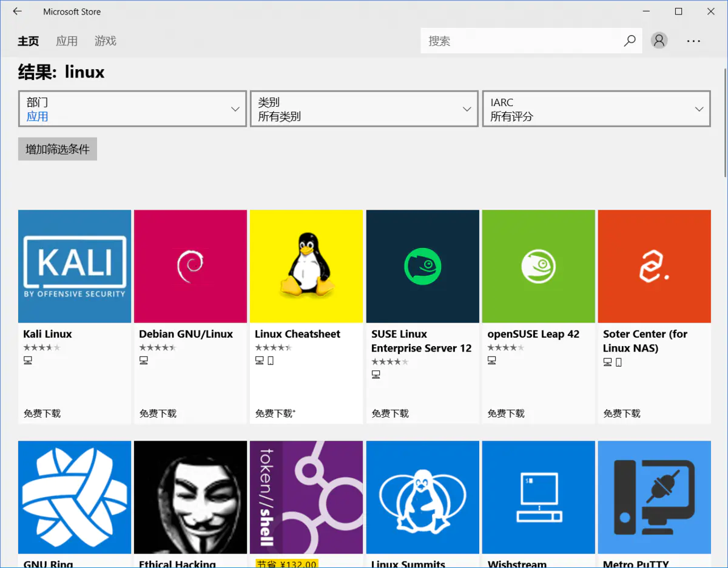
Task: Switch to the 应用 tab
Action: (x=67, y=41)
